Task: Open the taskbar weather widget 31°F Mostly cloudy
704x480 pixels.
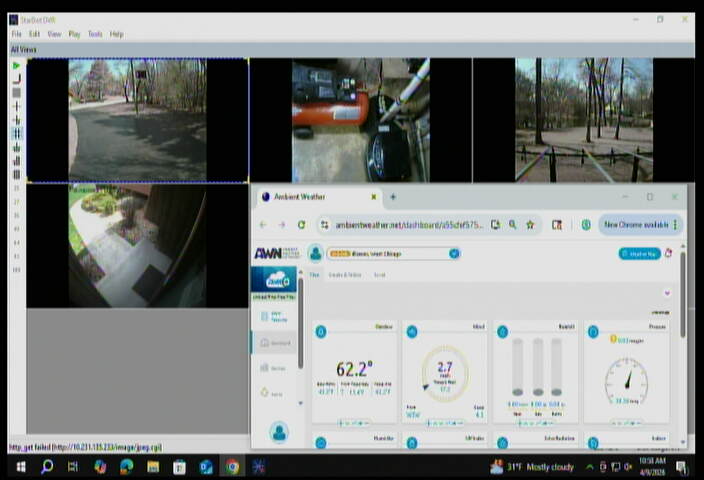Action: coord(532,467)
